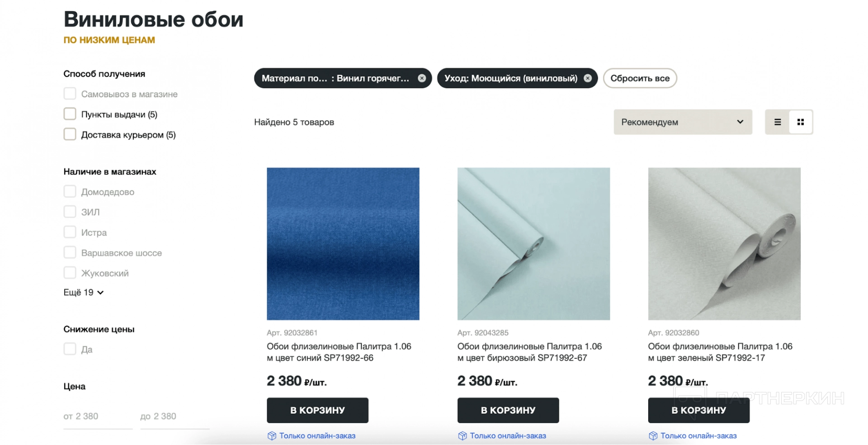The width and height of the screenshot is (868, 445).
Task: Add blue wallpaper SP71992-66 to cart
Action: (317, 410)
